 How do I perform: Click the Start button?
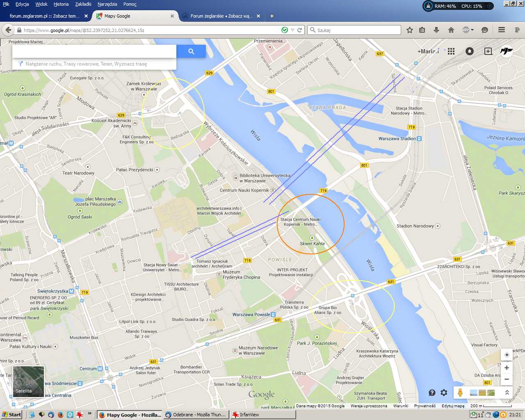(12, 415)
